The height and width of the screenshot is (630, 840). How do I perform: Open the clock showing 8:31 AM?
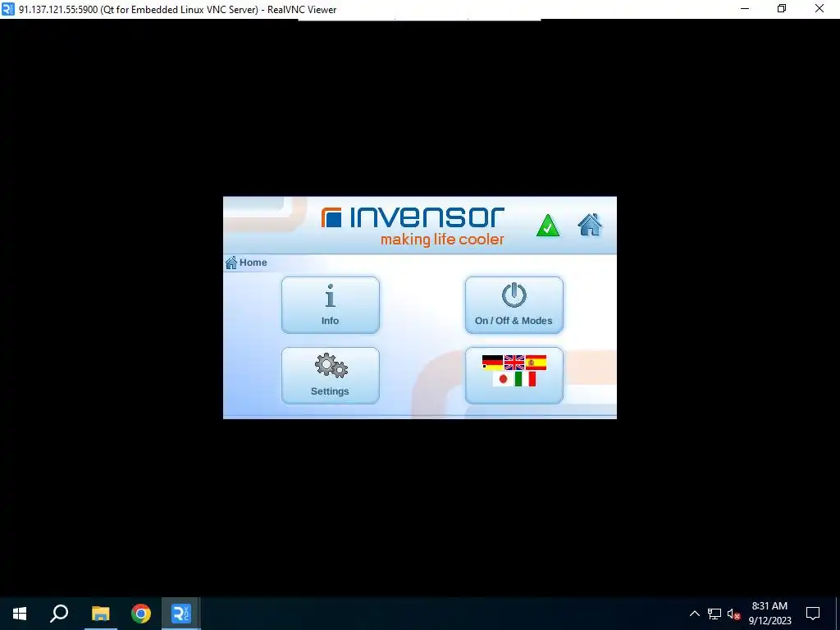(769, 614)
